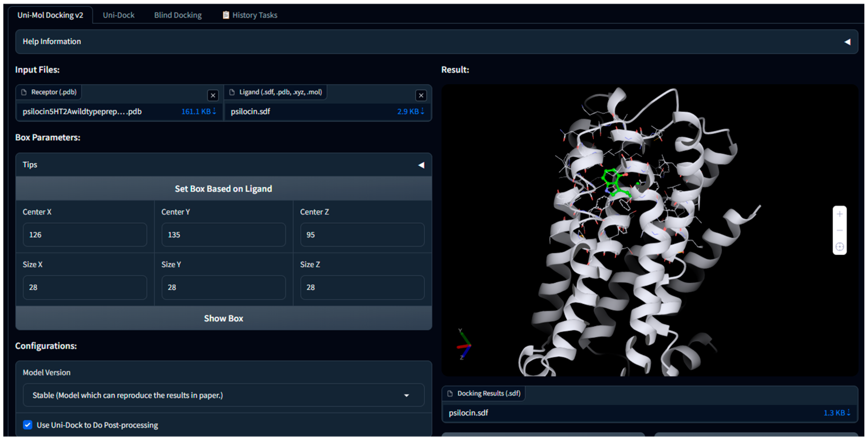Download the receptor file via 161.1 KB link
The image size is (868, 441).
(198, 112)
